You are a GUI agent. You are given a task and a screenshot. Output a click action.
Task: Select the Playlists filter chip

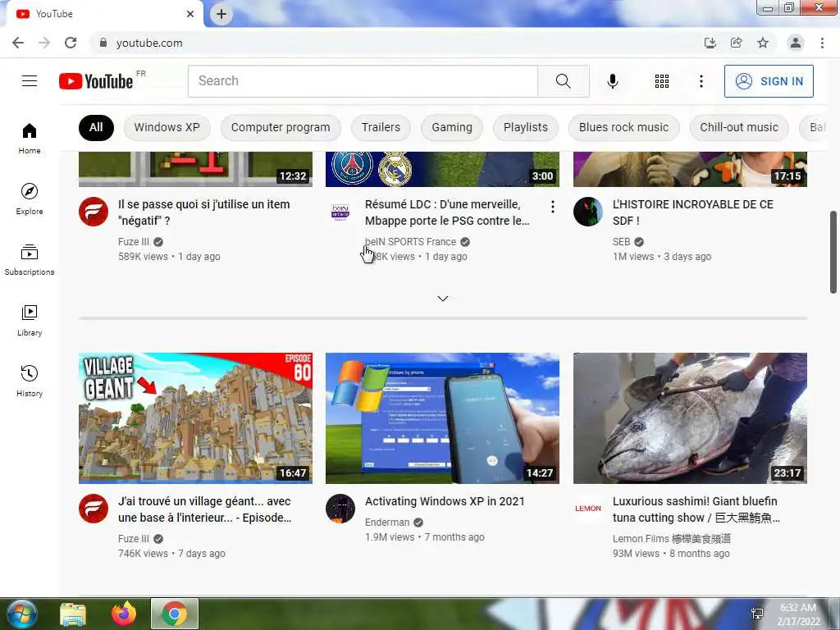pyautogui.click(x=526, y=127)
